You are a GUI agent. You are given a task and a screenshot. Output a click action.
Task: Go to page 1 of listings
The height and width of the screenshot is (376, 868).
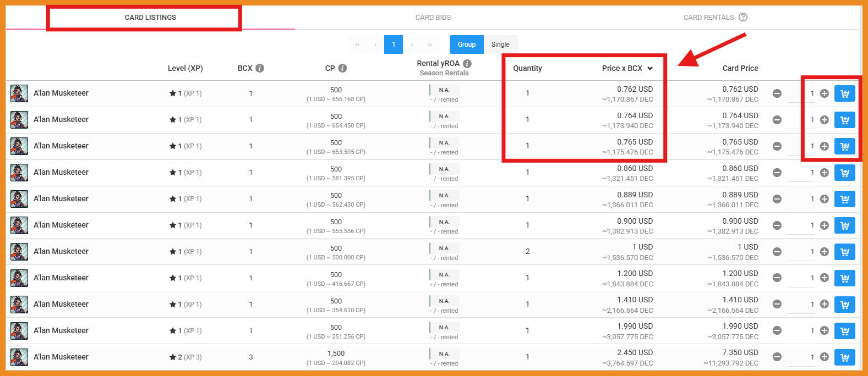point(394,45)
